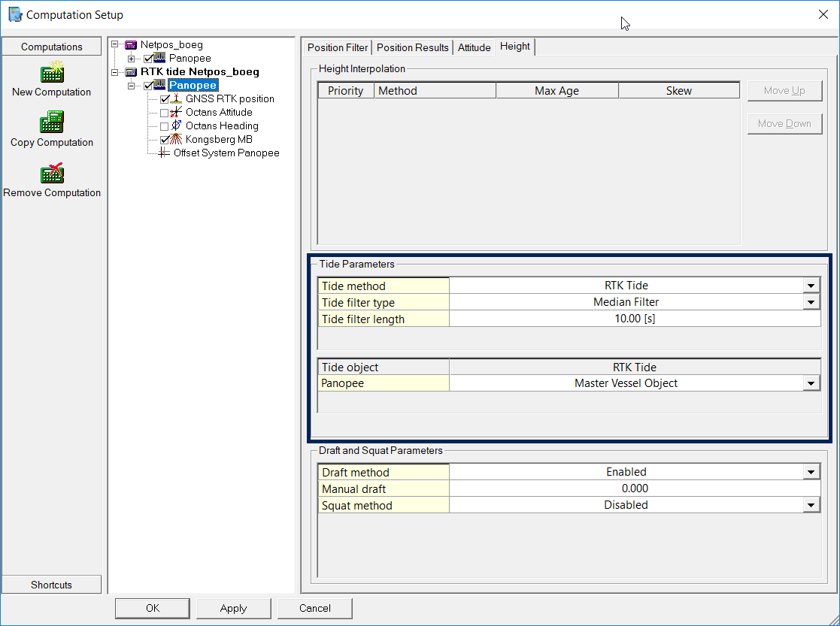
Task: Open the Tide filter type dropdown
Action: [x=811, y=302]
